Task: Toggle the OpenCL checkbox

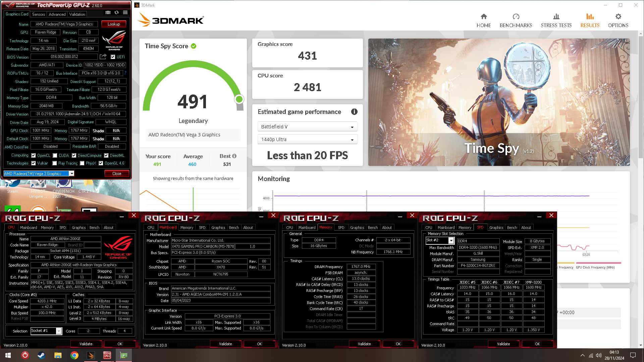Action: (x=34, y=156)
